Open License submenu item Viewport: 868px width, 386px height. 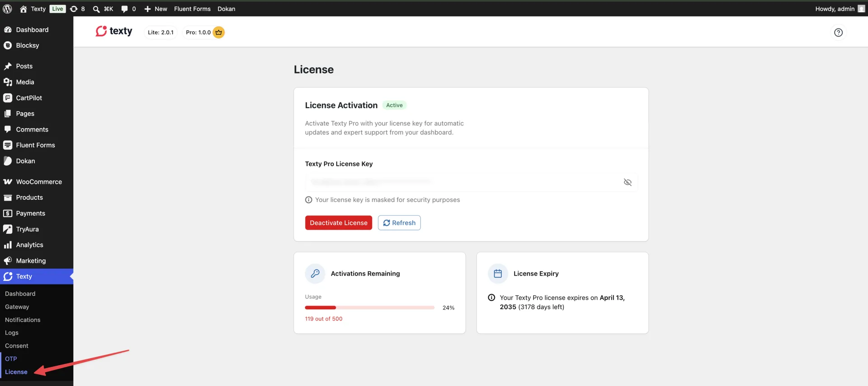16,372
